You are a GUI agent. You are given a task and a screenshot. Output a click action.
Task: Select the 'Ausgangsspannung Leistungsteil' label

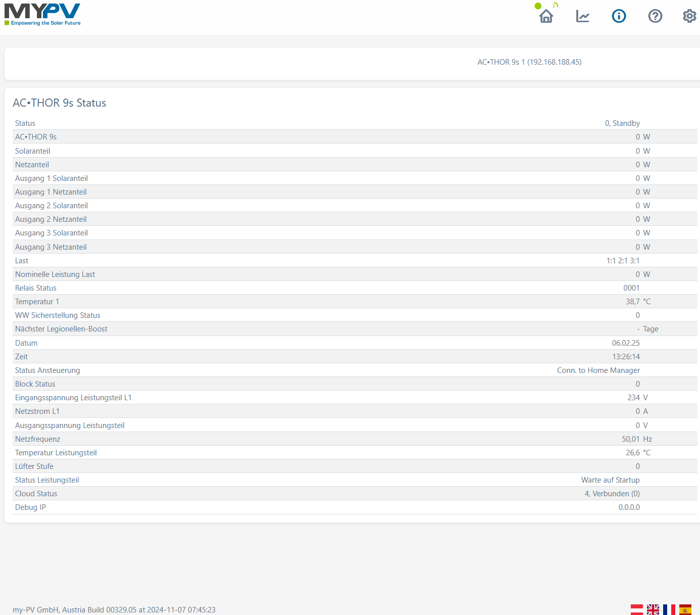click(70, 425)
